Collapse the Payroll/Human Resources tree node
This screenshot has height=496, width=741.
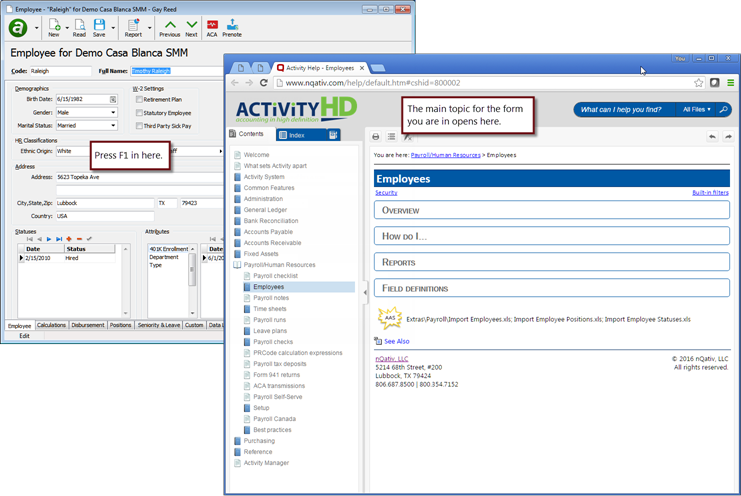(237, 265)
